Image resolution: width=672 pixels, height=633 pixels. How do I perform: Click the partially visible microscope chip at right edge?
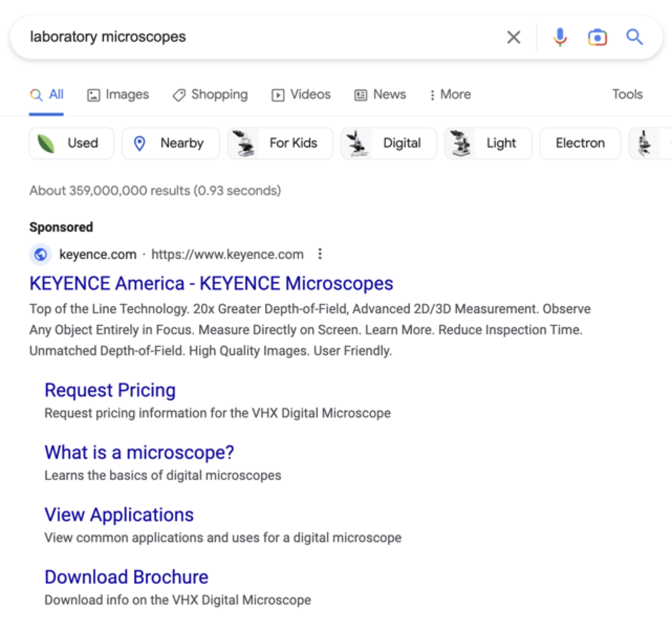[651, 143]
